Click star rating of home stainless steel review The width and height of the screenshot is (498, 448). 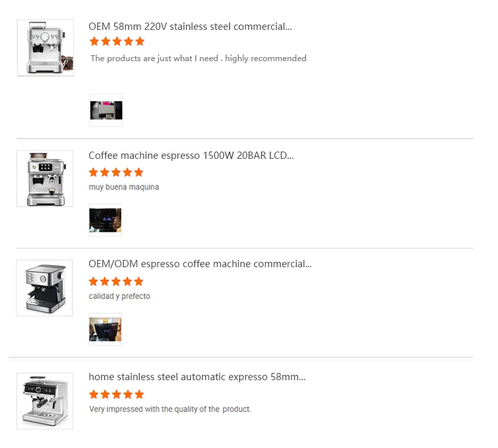[x=116, y=394]
